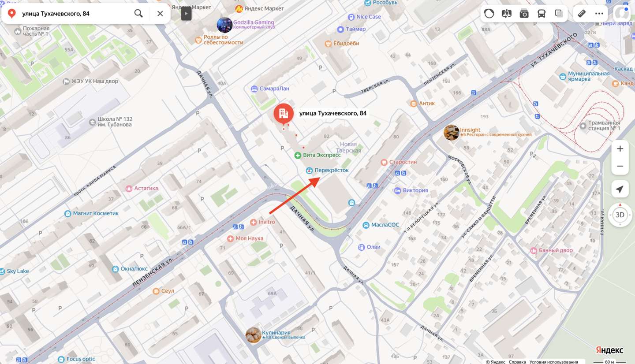The height and width of the screenshot is (364, 635).
Task: Zoom in with the plus button
Action: pos(620,149)
